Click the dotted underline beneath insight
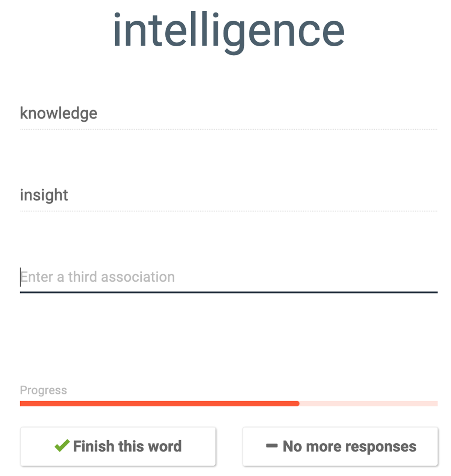Viewport: 451px width, 476px height. (229, 211)
